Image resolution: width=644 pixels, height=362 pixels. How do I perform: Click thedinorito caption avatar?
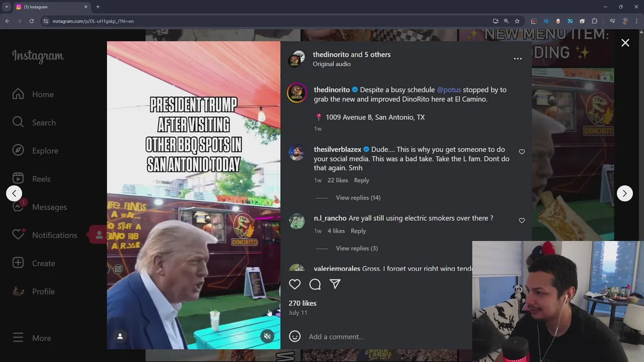297,93
